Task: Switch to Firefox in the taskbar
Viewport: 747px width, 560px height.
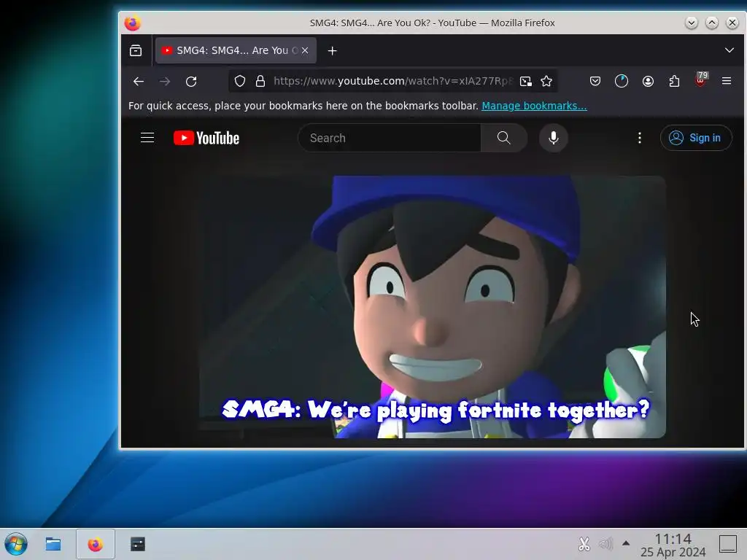Action: tap(96, 544)
